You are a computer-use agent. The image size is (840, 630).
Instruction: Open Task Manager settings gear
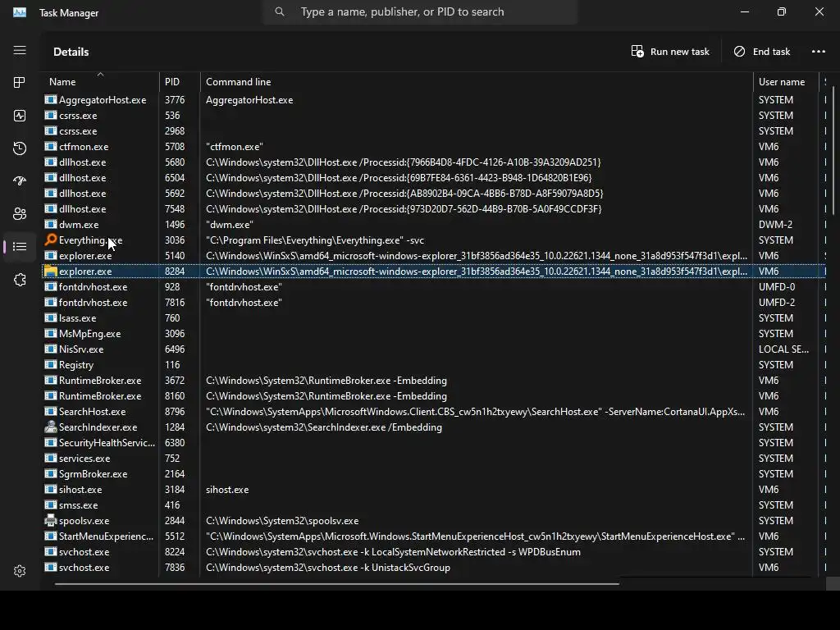click(20, 571)
